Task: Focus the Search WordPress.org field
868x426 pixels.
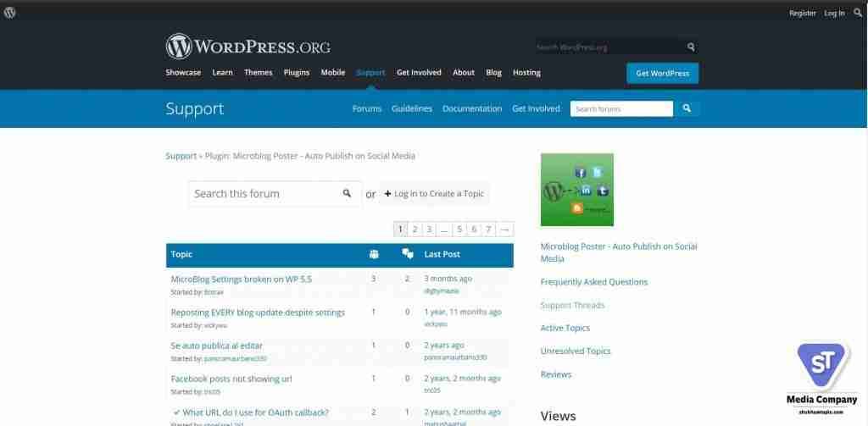Action: pos(609,47)
